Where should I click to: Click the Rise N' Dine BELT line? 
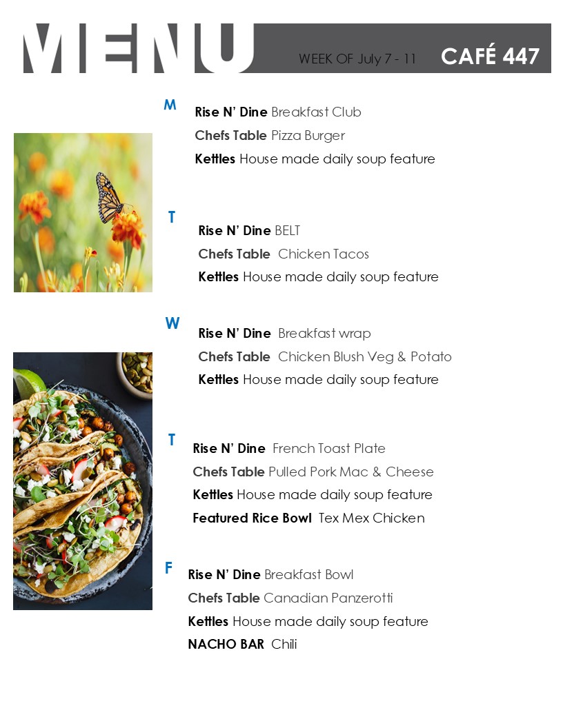point(250,230)
